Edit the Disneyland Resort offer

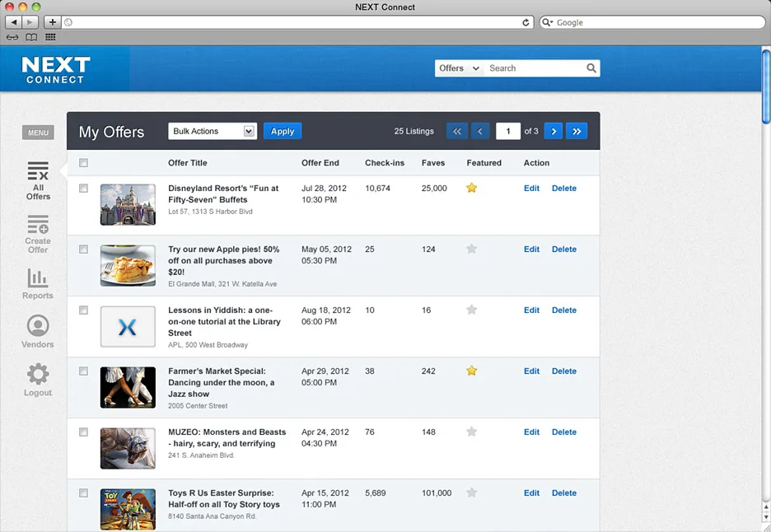point(531,189)
